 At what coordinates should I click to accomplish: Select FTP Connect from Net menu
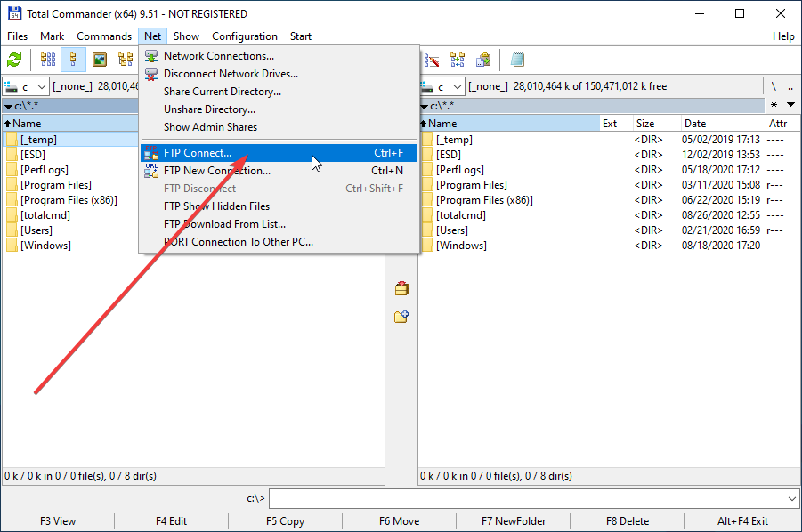click(198, 153)
